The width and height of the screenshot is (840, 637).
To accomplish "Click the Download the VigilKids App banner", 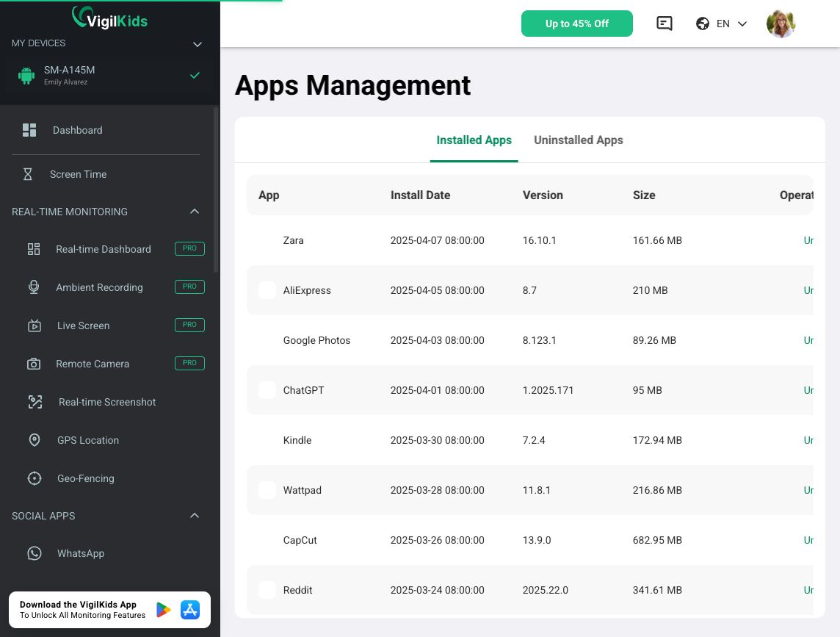I will click(110, 610).
